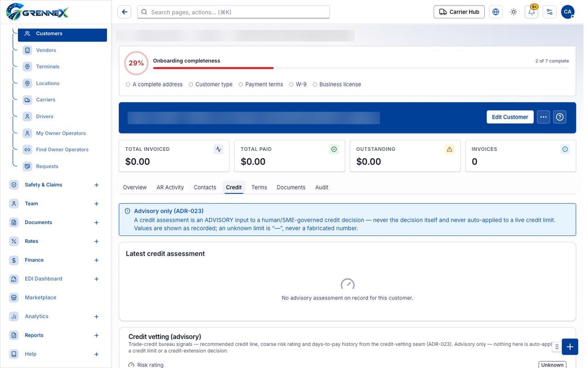Open display settings sliders icon
Image resolution: width=588 pixels, height=368 pixels.
(549, 12)
